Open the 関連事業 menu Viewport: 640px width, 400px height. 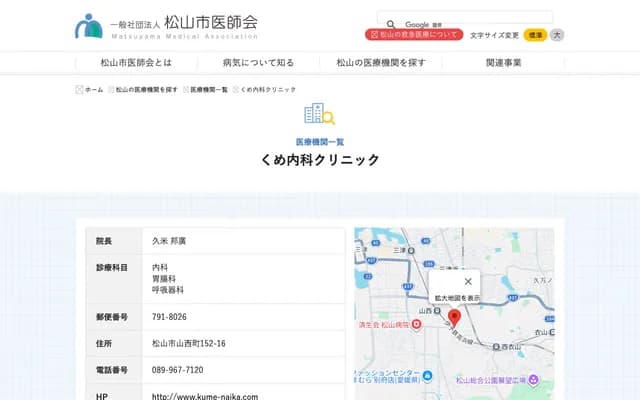[503, 62]
